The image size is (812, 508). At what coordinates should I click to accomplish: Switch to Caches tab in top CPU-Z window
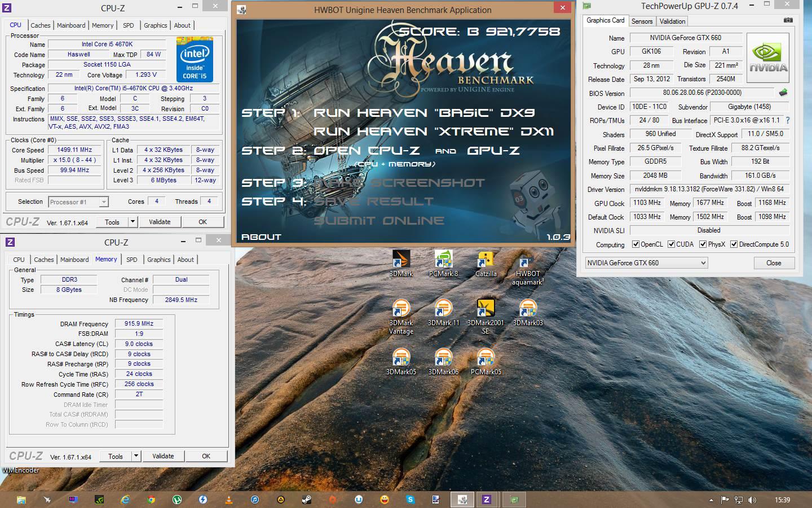pyautogui.click(x=41, y=25)
